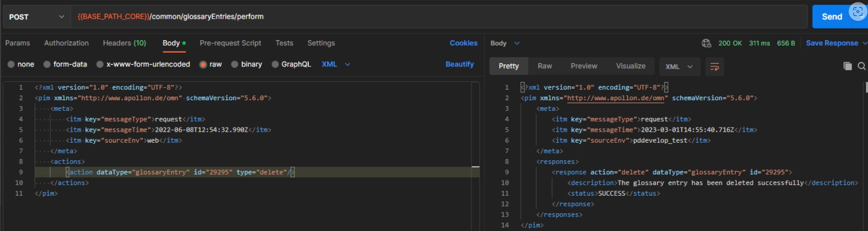Toggle word wrap in response viewer
Image resolution: width=868 pixels, height=231 pixels.
(x=714, y=66)
